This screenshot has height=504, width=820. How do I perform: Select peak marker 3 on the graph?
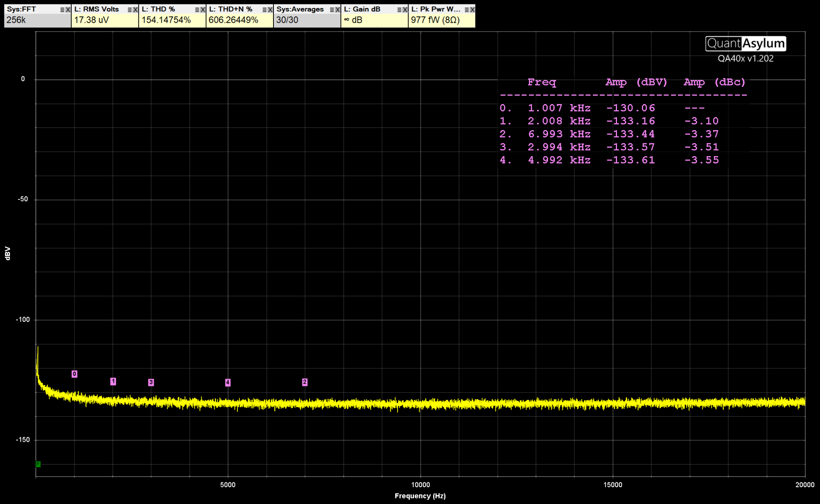(151, 382)
